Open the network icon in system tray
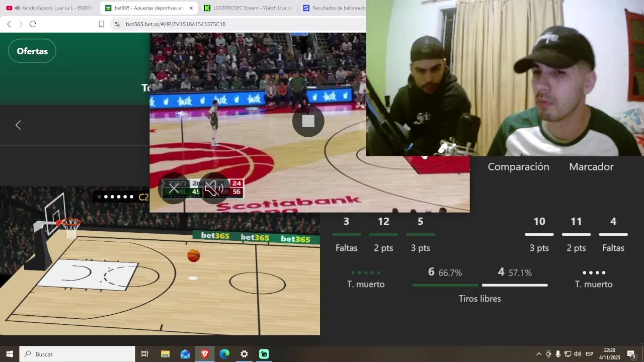 point(568,354)
